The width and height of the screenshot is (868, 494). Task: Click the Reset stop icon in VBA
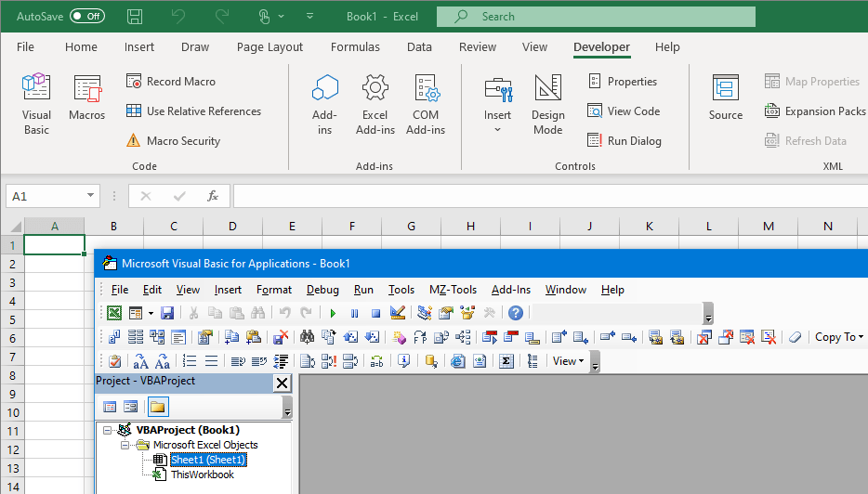tap(375, 313)
